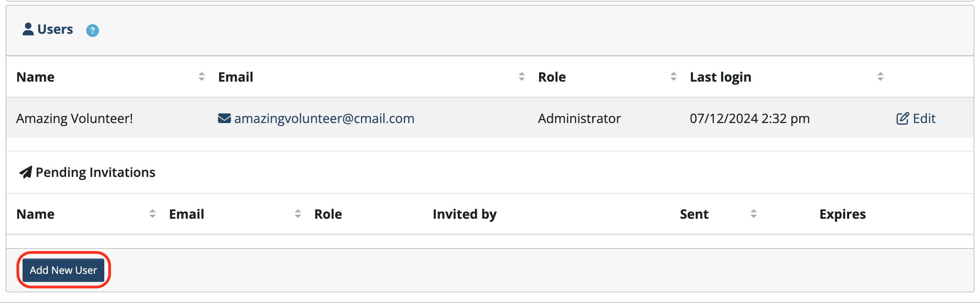Sort users table by Email arrows
Viewport: 980px width, 304px height.
click(x=522, y=76)
